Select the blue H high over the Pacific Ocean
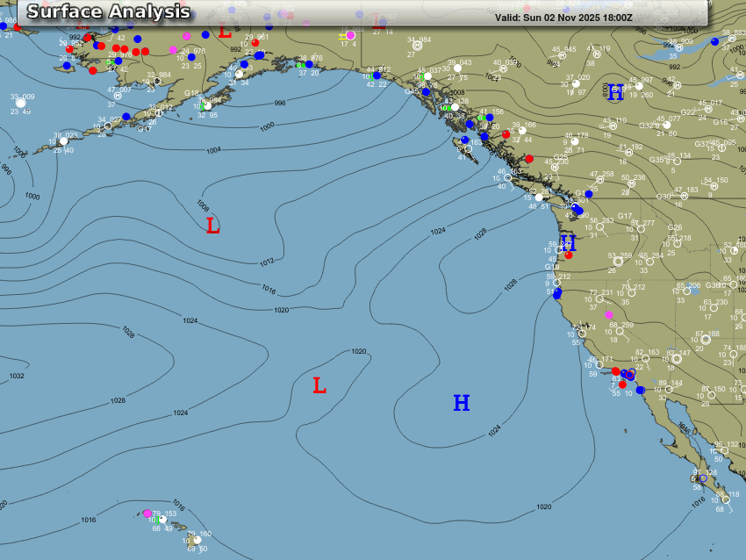The image size is (746, 560). click(x=461, y=404)
